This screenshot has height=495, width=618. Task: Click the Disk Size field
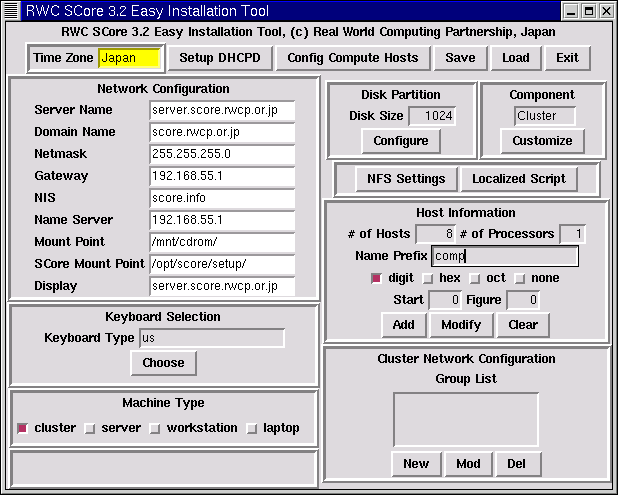click(432, 116)
